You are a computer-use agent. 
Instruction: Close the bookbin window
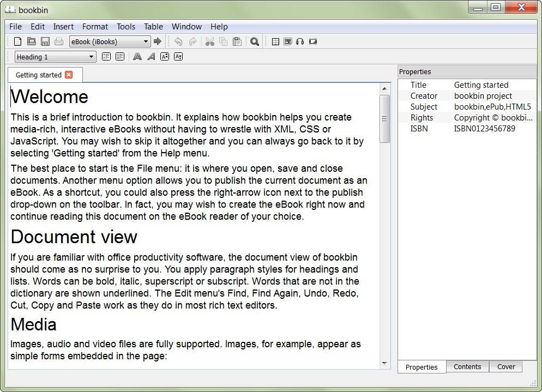(522, 7)
